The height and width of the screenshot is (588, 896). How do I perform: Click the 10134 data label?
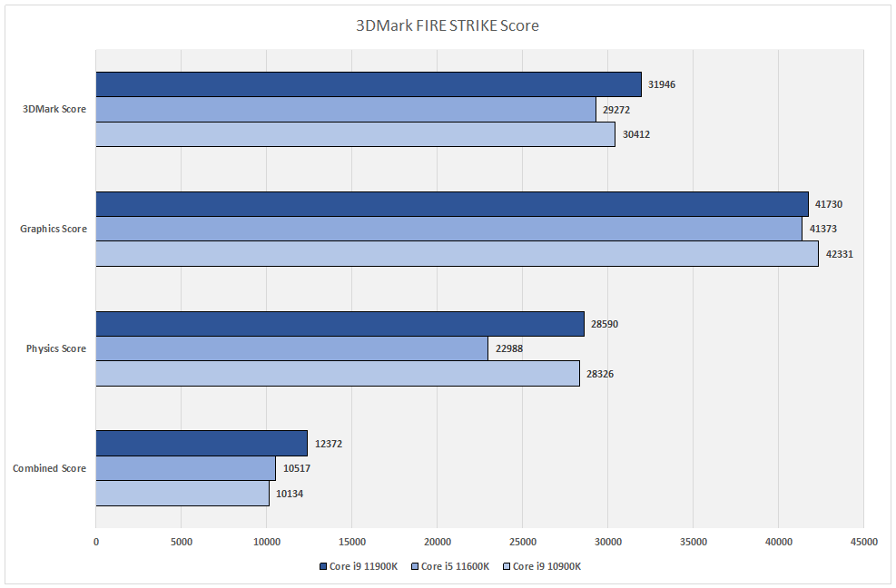290,494
